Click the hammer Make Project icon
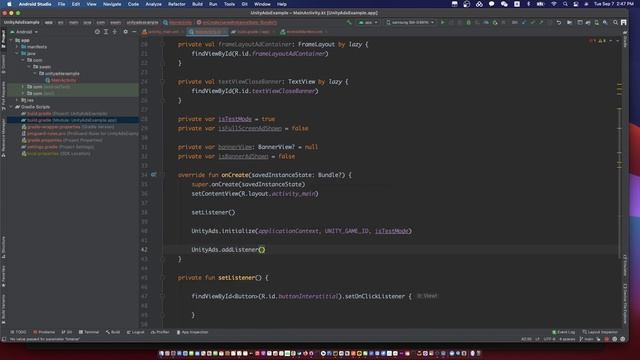The height and width of the screenshot is (360, 640). tap(349, 22)
